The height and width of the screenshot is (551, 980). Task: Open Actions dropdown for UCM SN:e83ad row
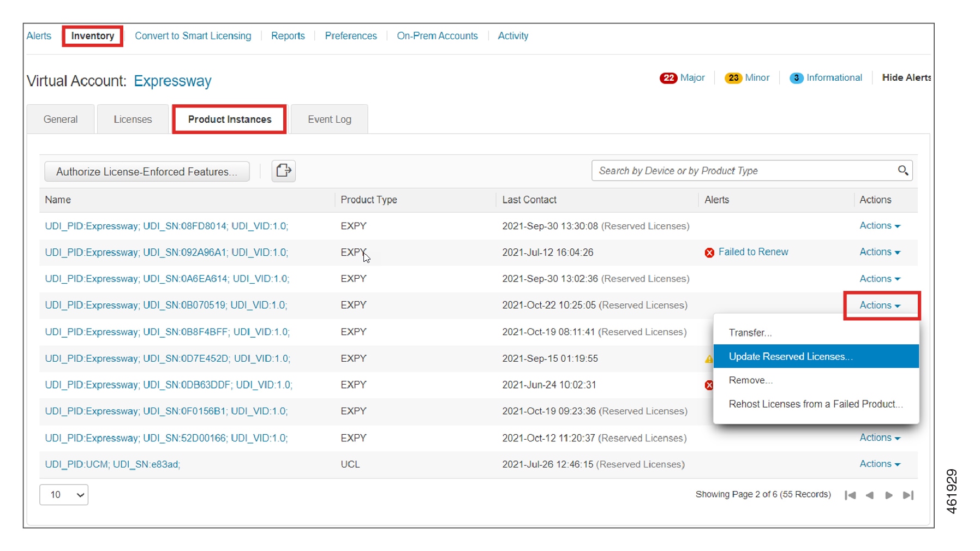coord(880,464)
